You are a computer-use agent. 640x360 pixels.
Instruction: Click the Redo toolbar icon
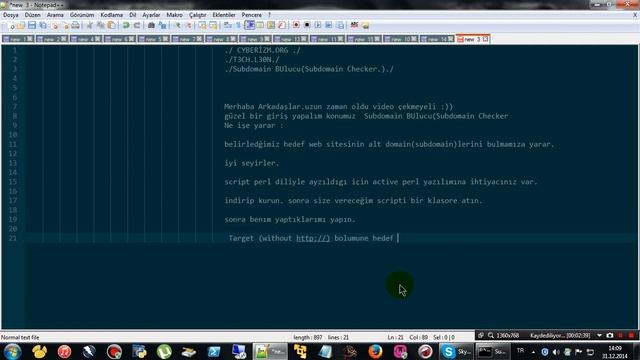137,25
